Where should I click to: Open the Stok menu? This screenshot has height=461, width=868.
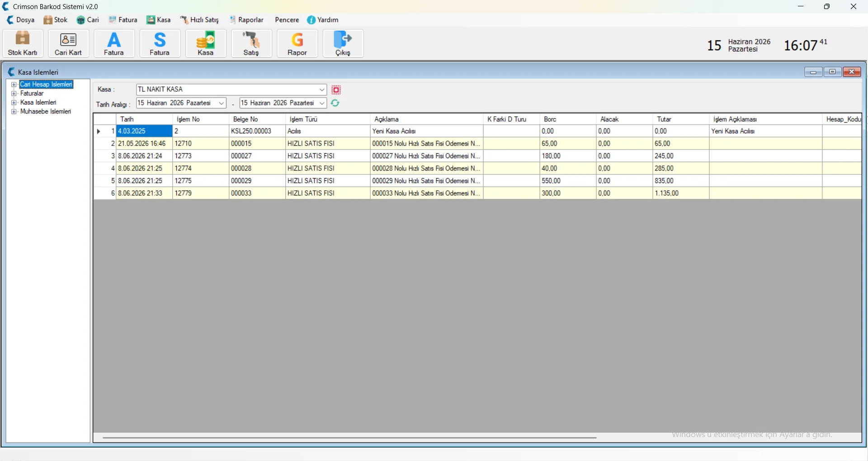click(x=56, y=20)
